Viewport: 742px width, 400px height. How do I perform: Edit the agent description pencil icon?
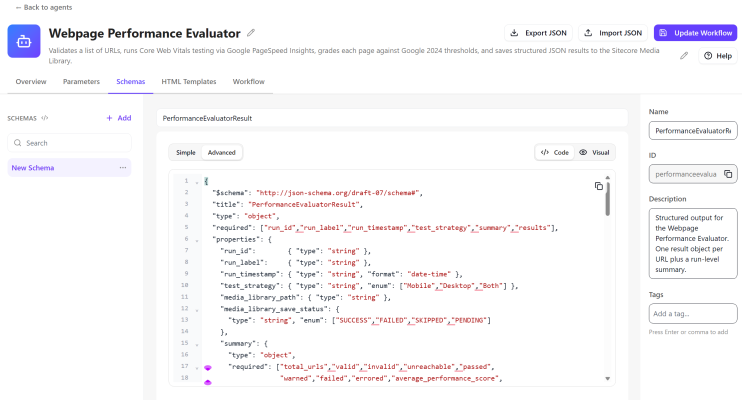(x=684, y=56)
